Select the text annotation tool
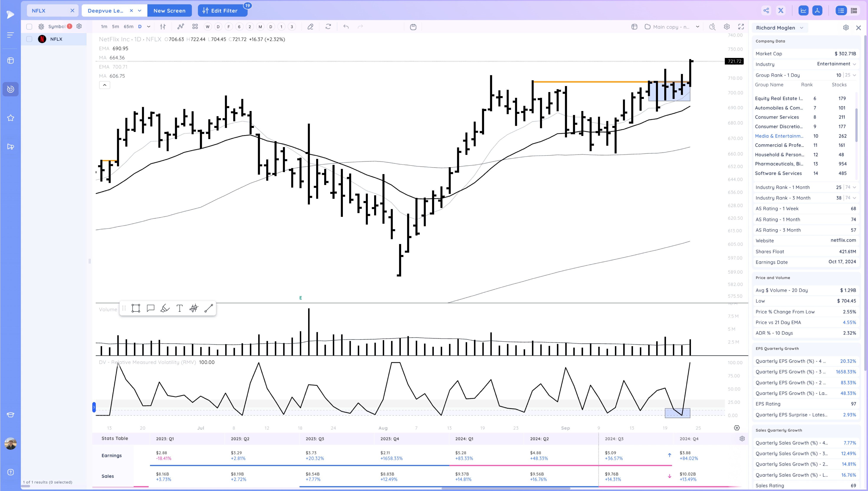This screenshot has height=491, width=868. [179, 308]
